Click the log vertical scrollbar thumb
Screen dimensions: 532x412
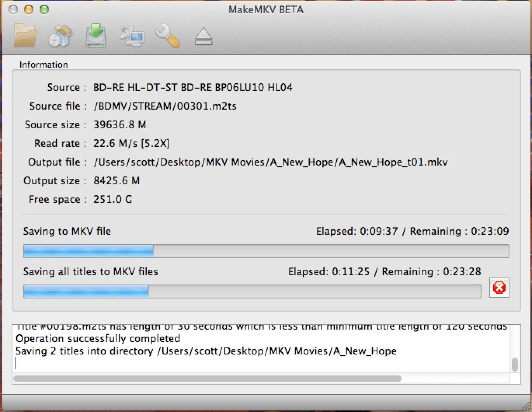click(x=515, y=365)
